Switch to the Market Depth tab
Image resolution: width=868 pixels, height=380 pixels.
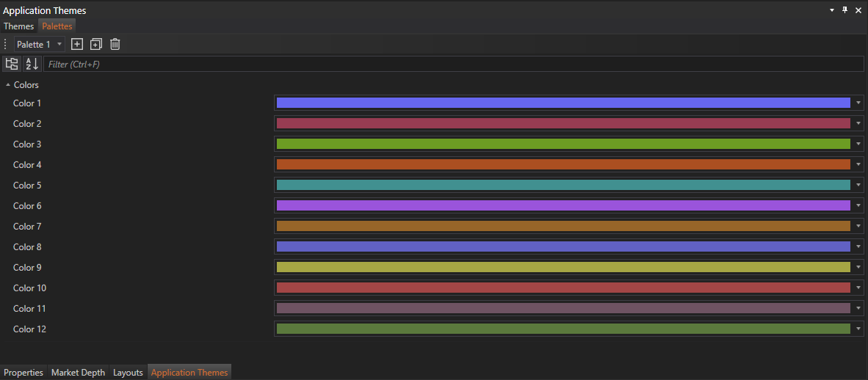pyautogui.click(x=78, y=373)
